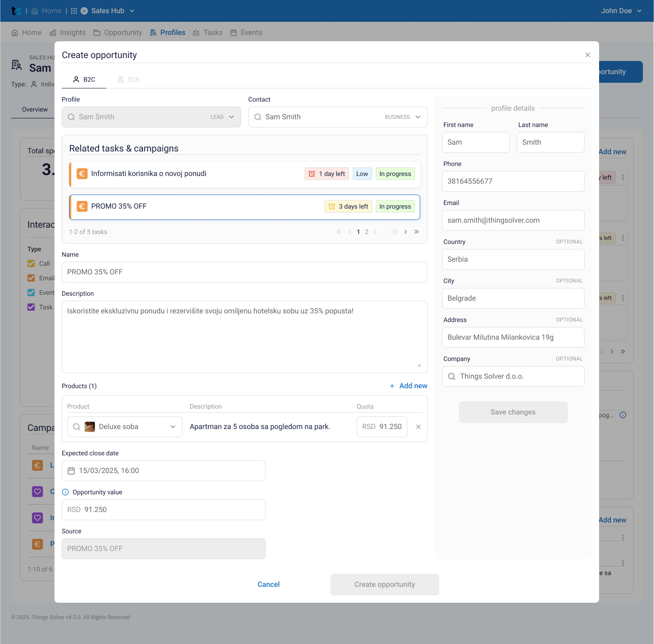The width and height of the screenshot is (654, 644).
Task: Go to page 2 of tasks
Action: (367, 232)
